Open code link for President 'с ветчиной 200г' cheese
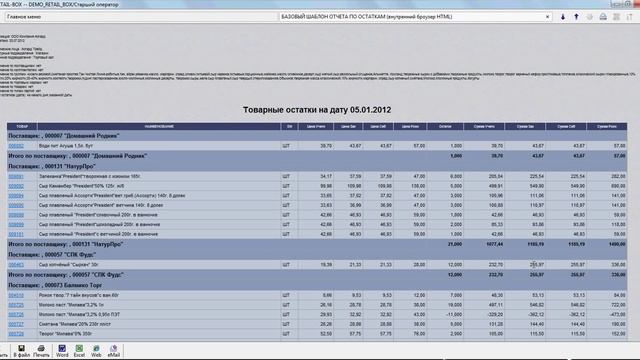Screen dimensions: 640x360 16,234
